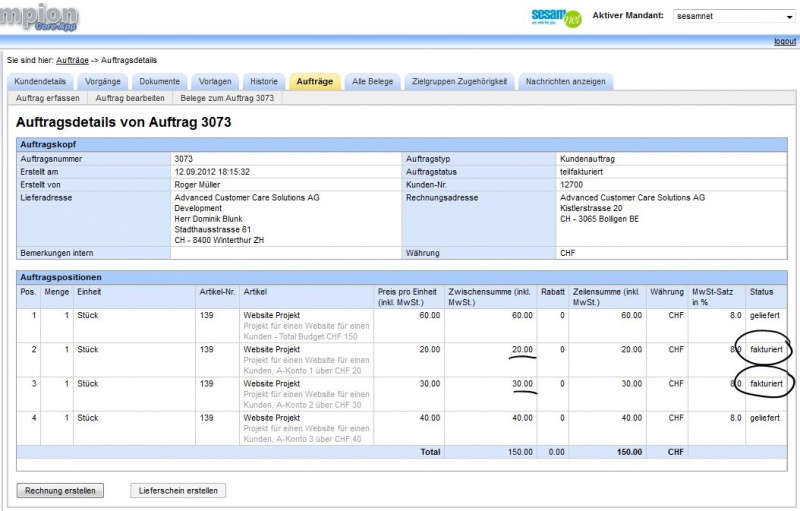Click the fakturiert status in position 3

point(766,384)
